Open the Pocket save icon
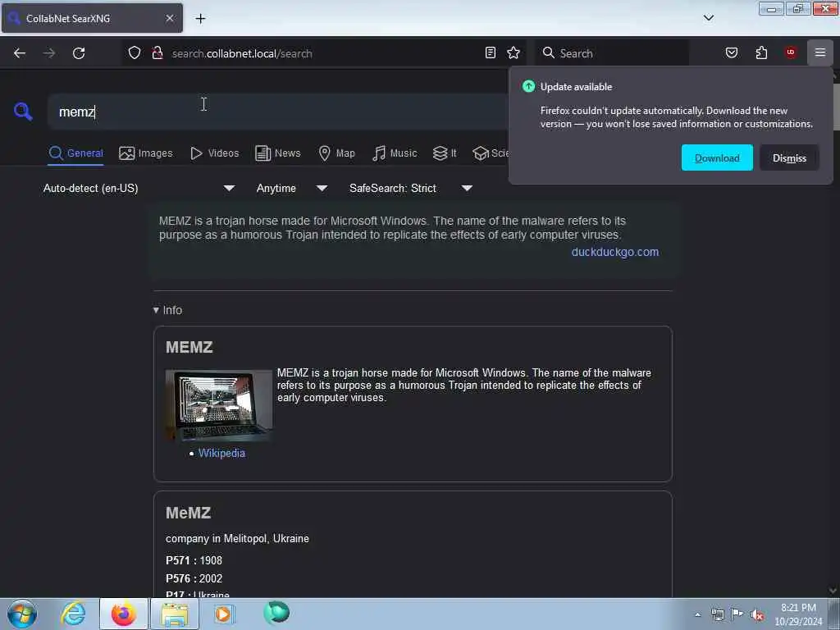Viewport: 840px width, 630px height. pos(731,52)
